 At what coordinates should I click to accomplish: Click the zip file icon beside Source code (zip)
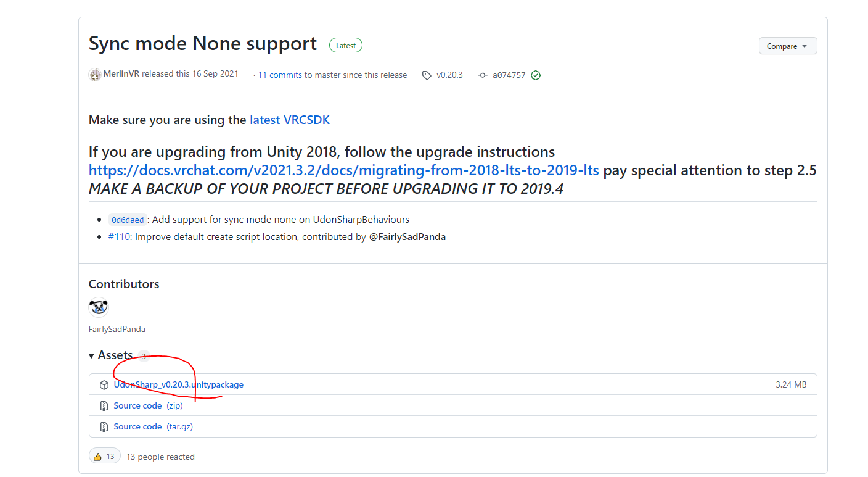[104, 406]
